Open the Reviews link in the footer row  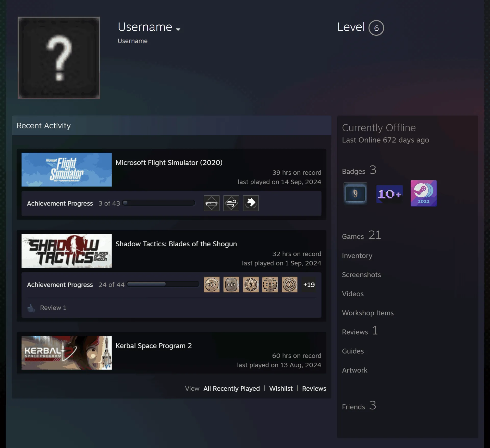pyautogui.click(x=314, y=389)
